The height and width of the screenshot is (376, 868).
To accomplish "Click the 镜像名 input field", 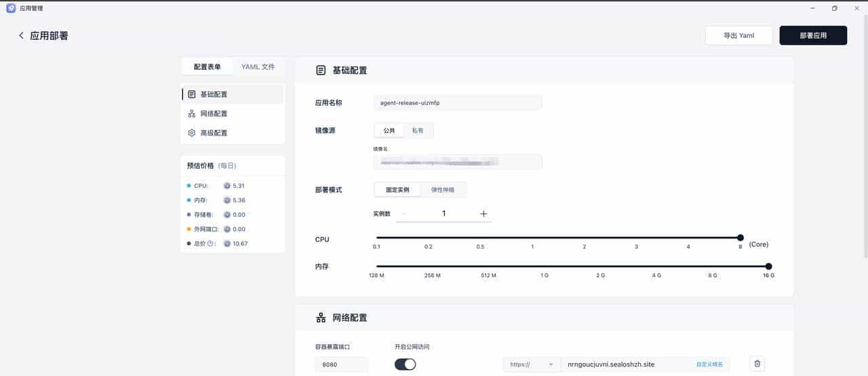I will (x=458, y=162).
